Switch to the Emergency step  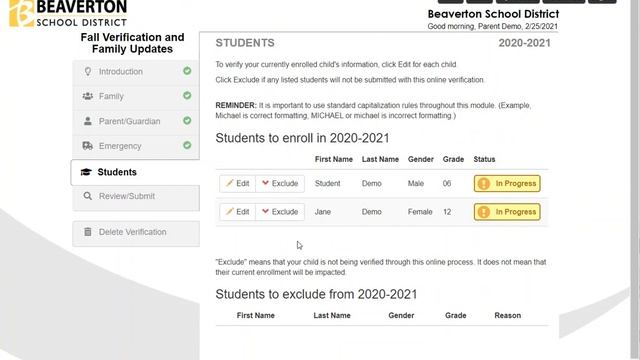point(136,146)
